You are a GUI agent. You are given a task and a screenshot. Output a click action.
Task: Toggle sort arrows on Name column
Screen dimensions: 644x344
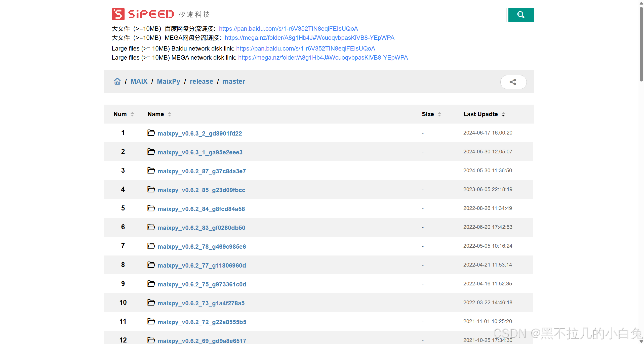[170, 114]
